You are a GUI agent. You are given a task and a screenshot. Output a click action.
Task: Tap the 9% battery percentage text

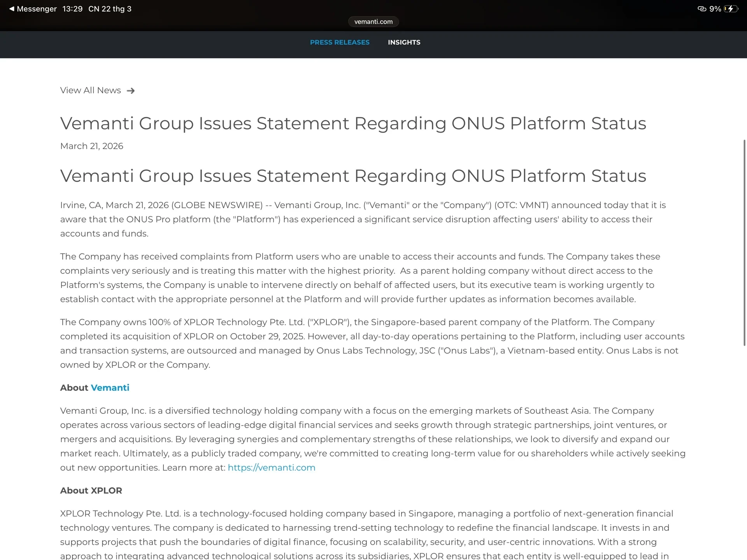pos(715,9)
